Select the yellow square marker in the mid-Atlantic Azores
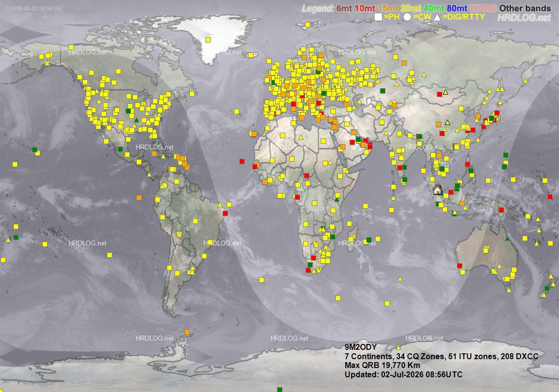This screenshot has height=392, width=559. tap(236, 112)
